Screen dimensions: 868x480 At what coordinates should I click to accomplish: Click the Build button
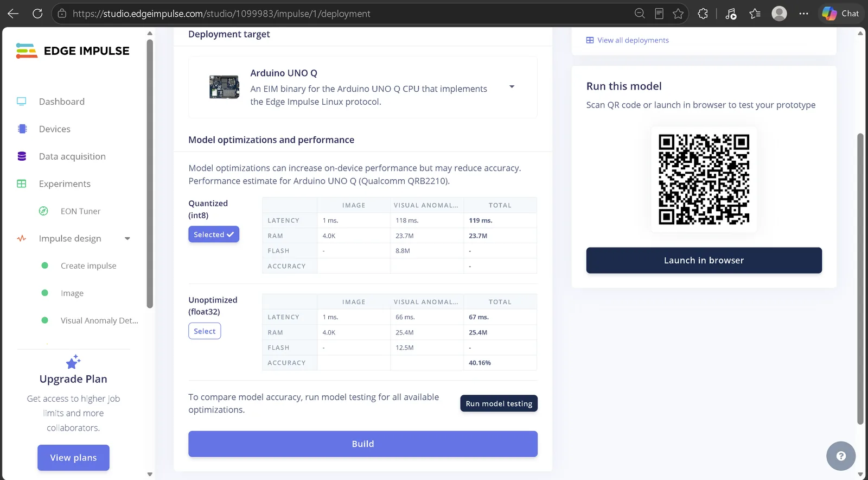(x=363, y=444)
